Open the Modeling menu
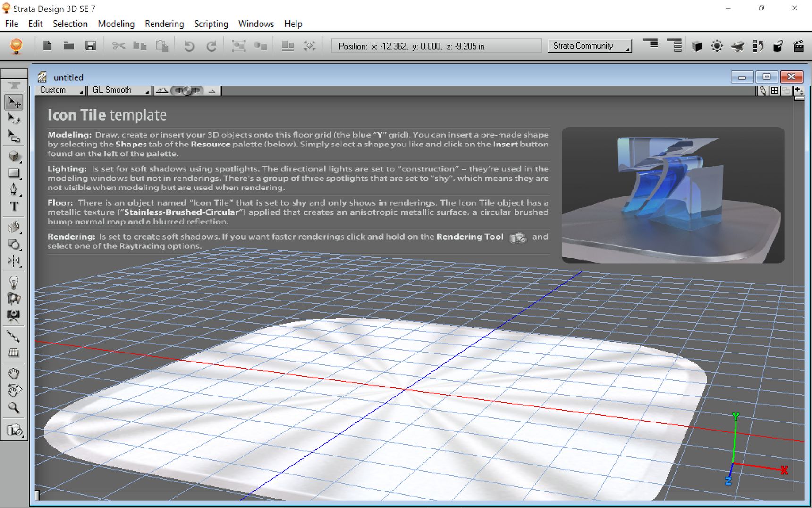The height and width of the screenshot is (508, 812). coord(116,24)
